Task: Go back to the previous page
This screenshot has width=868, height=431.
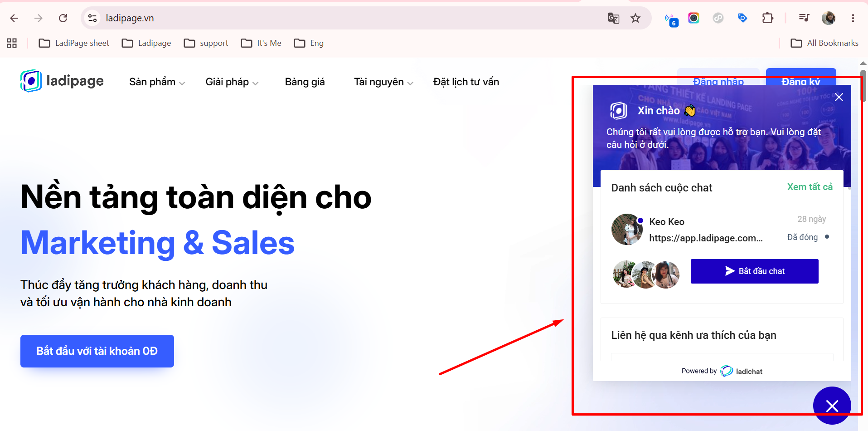Action: pos(15,18)
